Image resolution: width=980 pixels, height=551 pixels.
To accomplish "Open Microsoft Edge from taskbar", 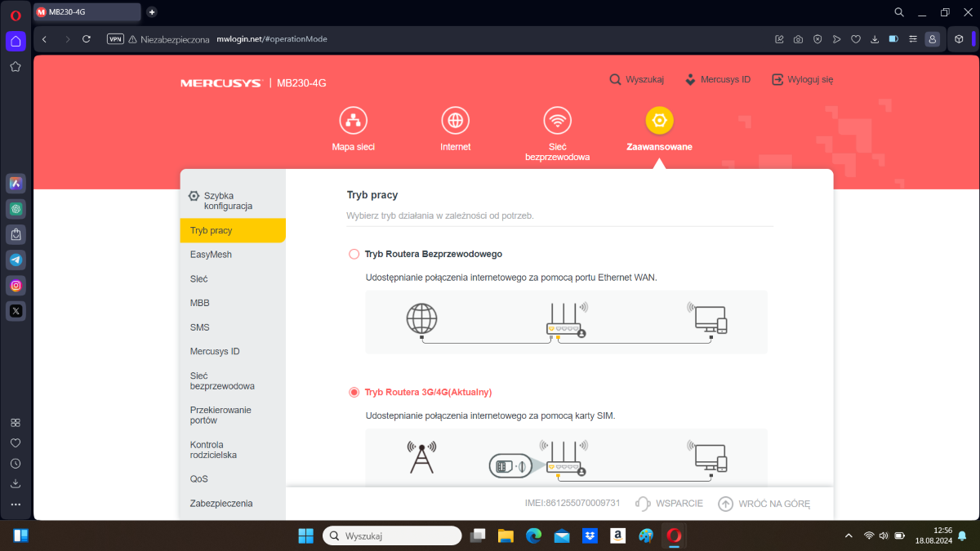I will (x=533, y=535).
